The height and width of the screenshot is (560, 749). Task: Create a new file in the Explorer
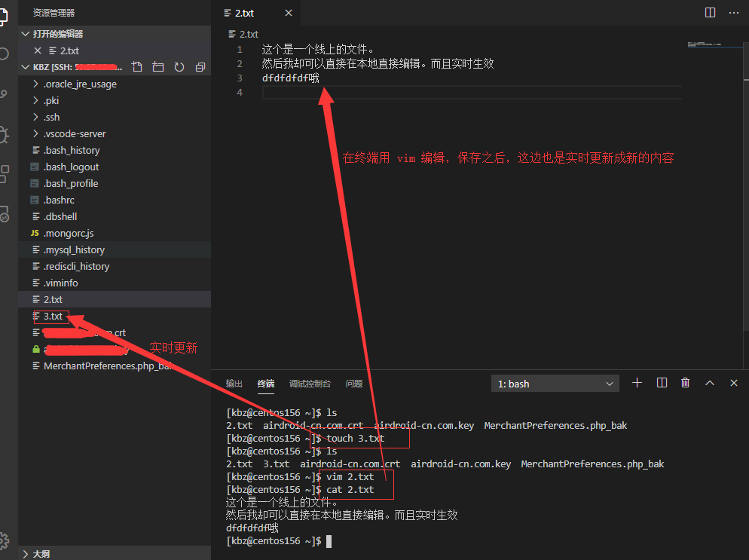pyautogui.click(x=136, y=66)
